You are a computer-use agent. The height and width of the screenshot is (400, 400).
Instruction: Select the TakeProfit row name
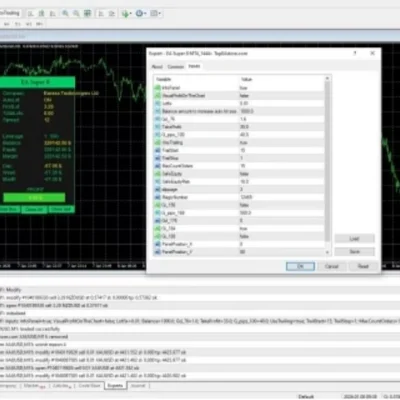point(172,127)
